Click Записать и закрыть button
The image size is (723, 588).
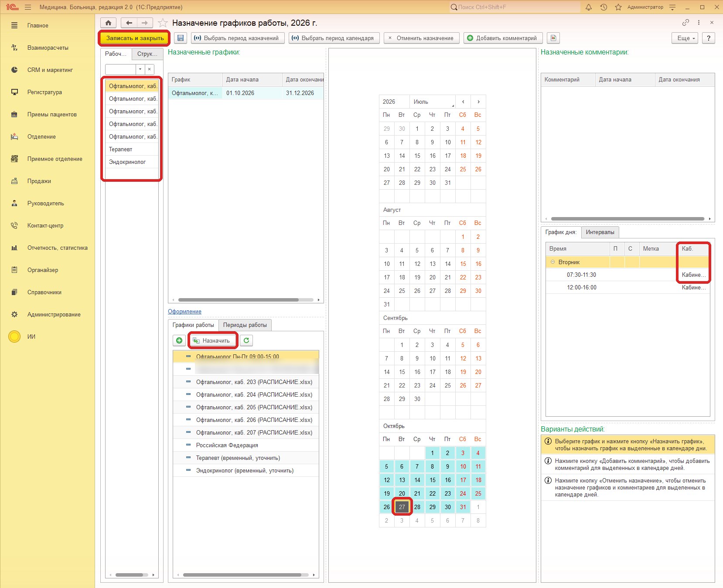[x=135, y=38]
